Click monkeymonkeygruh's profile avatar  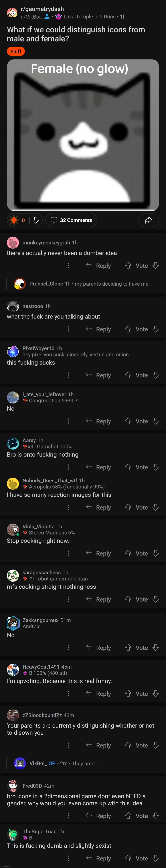13,242
